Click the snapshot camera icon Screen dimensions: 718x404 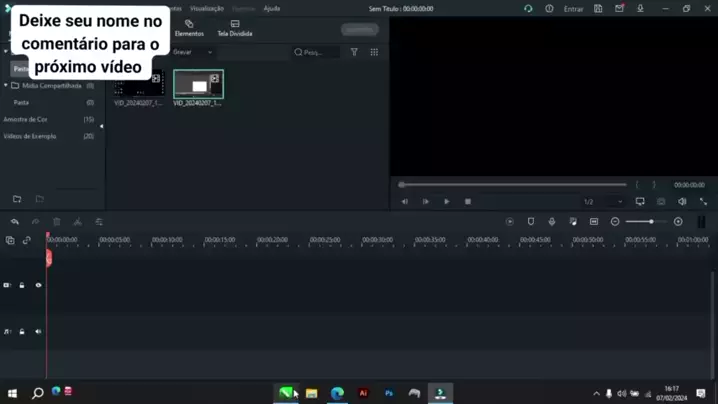pos(661,202)
